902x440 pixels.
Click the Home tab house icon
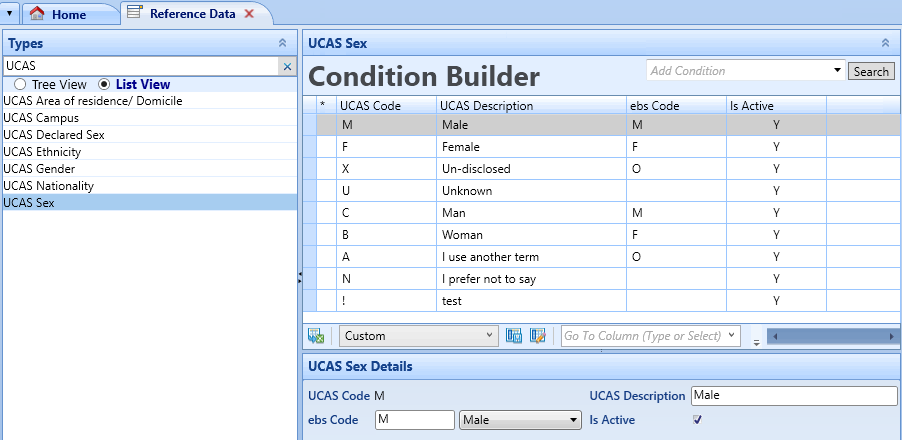click(x=37, y=13)
